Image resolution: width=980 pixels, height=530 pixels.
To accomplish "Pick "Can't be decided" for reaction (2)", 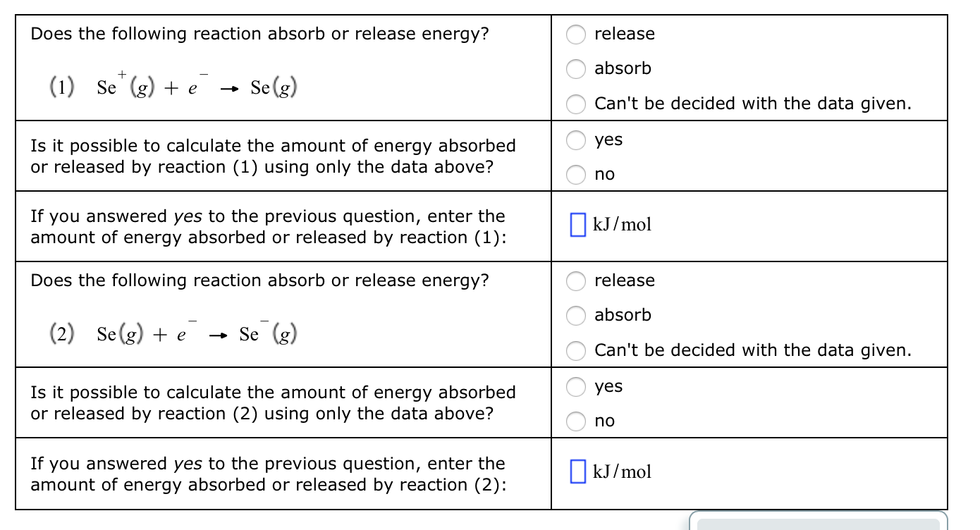I will point(576,350).
